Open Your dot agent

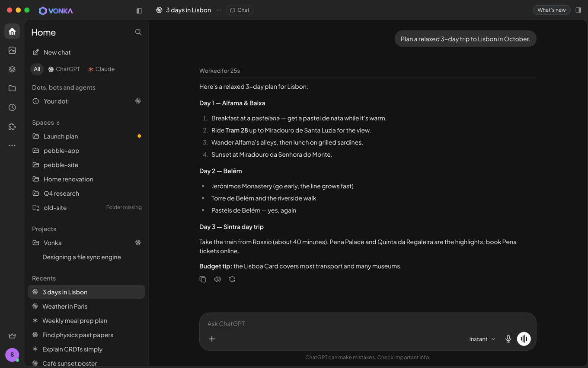pyautogui.click(x=86, y=101)
